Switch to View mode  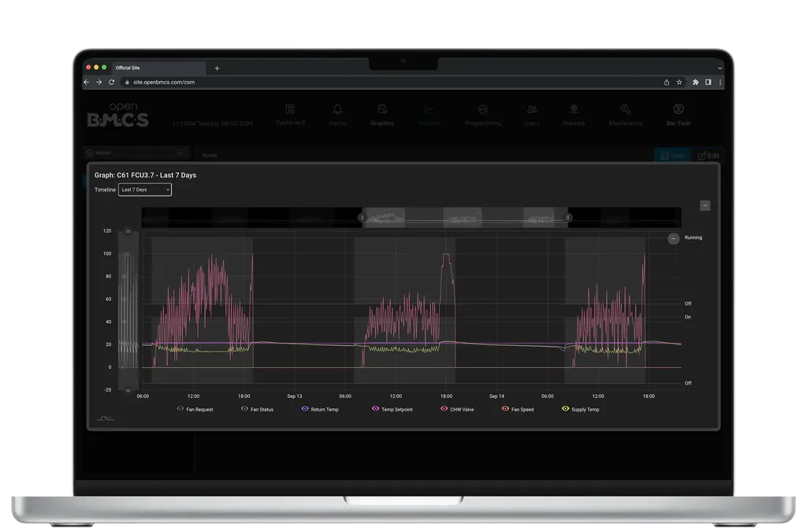tap(672, 155)
